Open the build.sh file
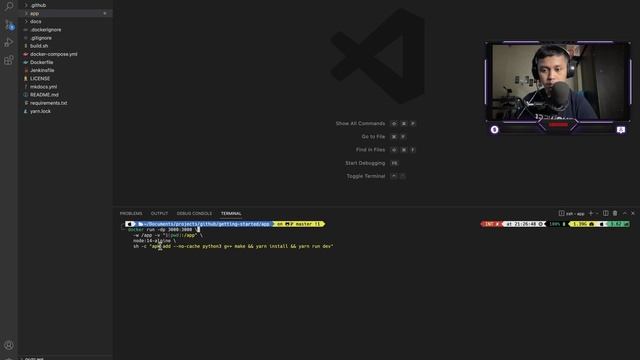 pyautogui.click(x=39, y=46)
